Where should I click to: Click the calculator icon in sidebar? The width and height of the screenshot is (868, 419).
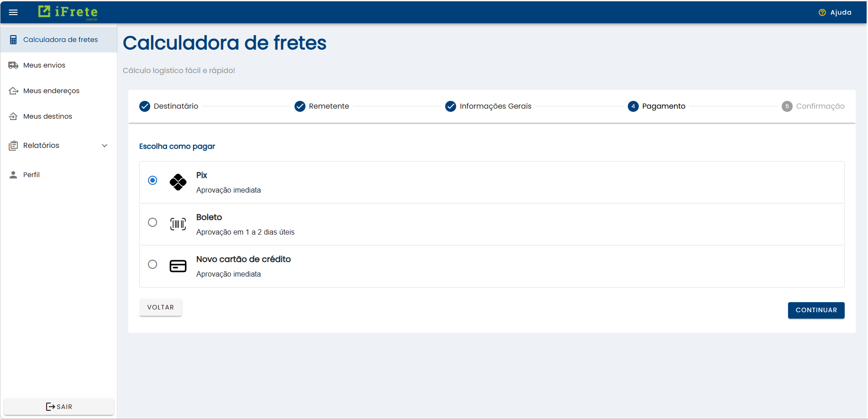pyautogui.click(x=13, y=40)
